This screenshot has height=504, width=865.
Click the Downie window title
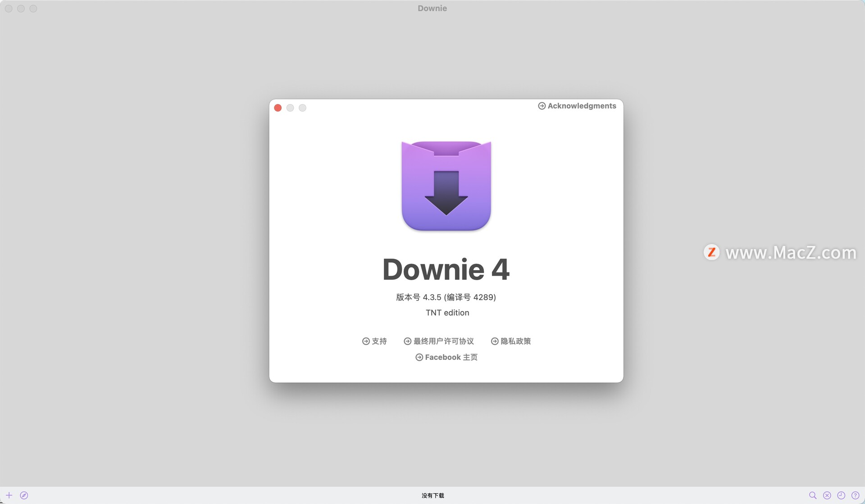[432, 8]
